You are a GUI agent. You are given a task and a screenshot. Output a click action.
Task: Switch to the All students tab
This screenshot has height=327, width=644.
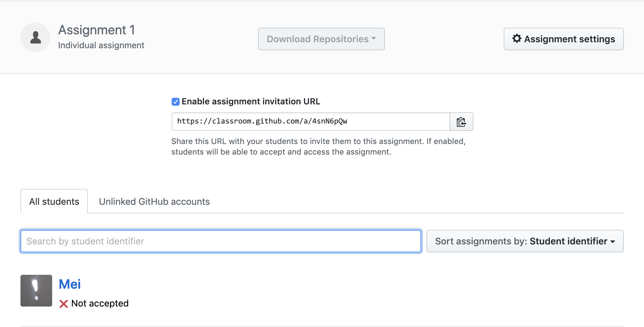pyautogui.click(x=54, y=201)
